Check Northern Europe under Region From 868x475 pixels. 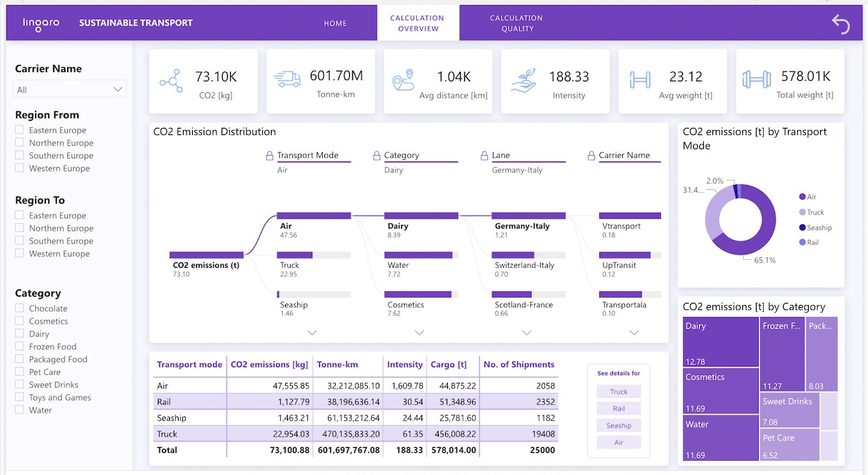pyautogui.click(x=20, y=143)
